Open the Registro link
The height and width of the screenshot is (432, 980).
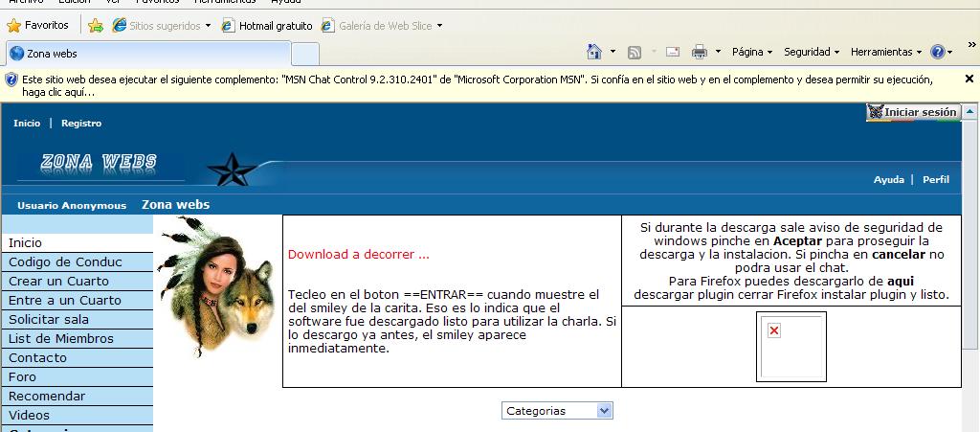(x=81, y=124)
